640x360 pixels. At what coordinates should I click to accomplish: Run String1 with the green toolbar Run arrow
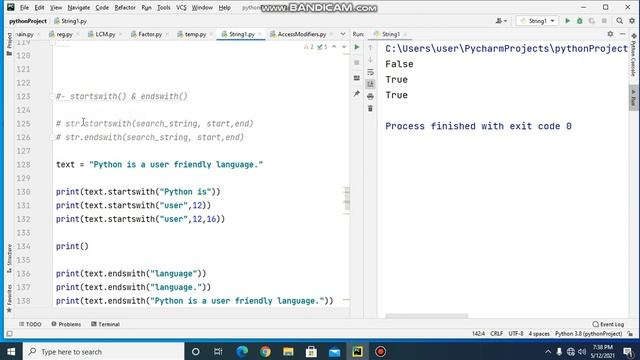point(567,21)
